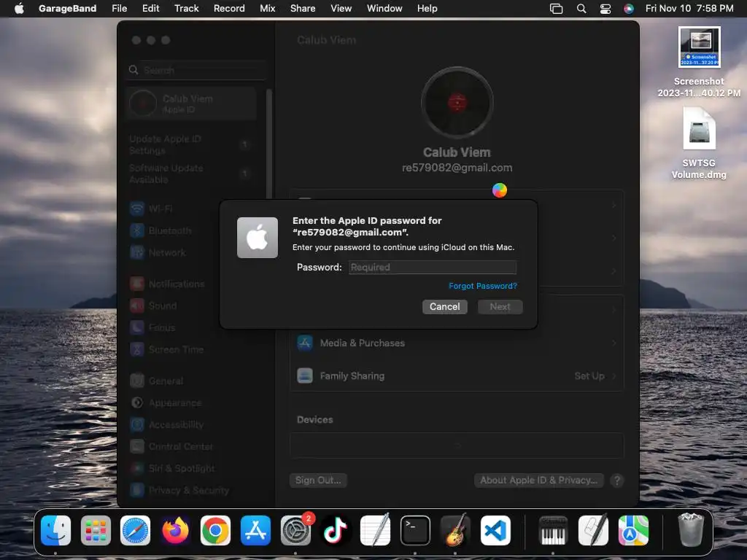747x560 pixels.
Task: Click Set Up for Family Sharing
Action: point(589,376)
